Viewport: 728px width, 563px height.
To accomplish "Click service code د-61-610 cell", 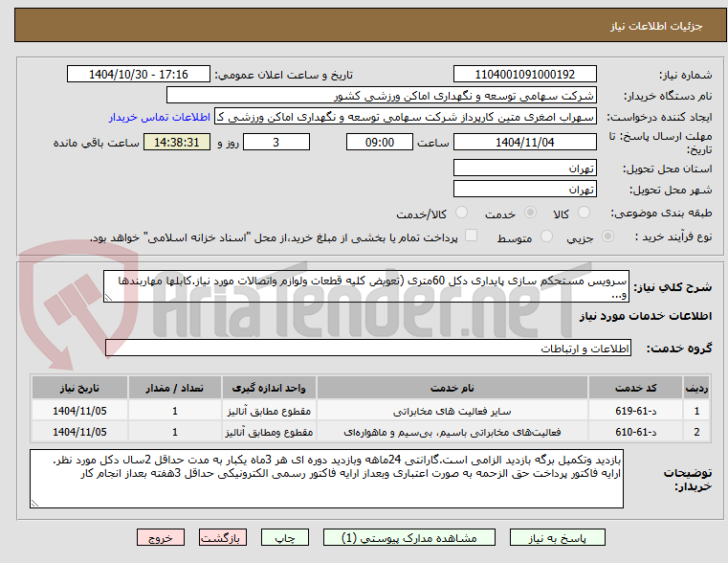I will [635, 432].
